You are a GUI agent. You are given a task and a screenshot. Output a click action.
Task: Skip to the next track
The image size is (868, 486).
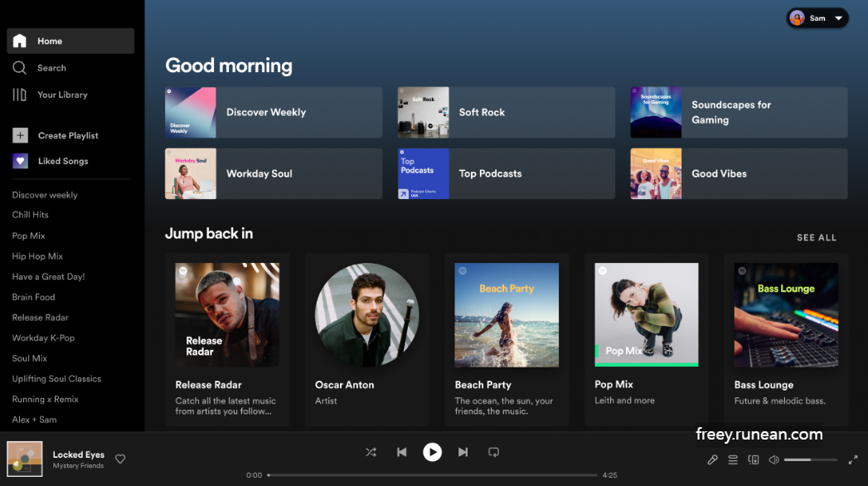[463, 452]
